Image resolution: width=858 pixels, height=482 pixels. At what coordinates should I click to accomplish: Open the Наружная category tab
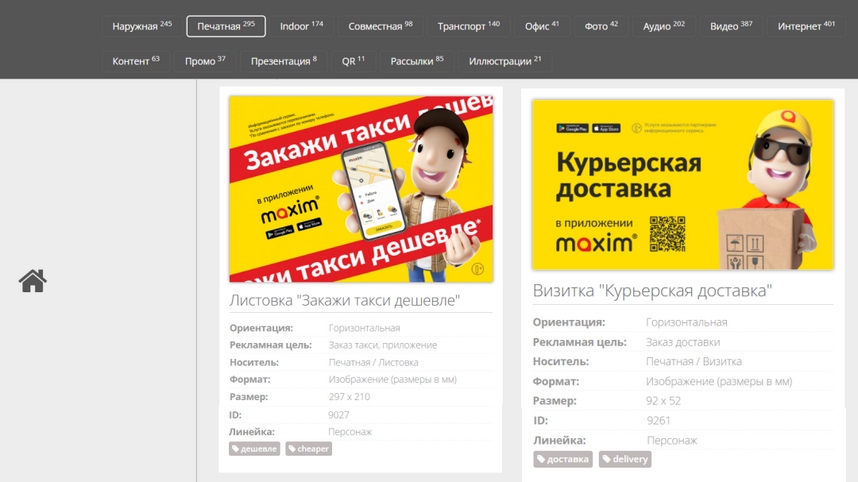pos(142,26)
